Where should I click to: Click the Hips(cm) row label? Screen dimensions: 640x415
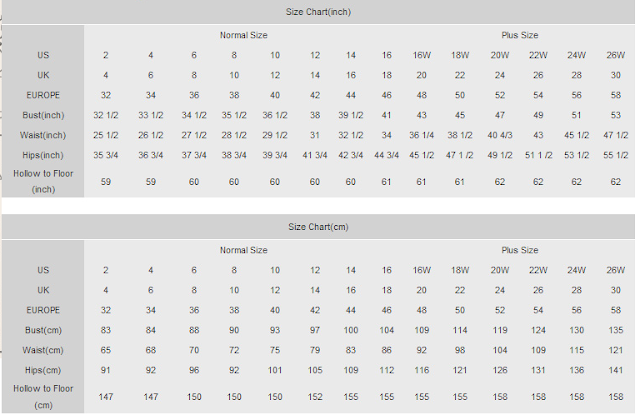43,370
